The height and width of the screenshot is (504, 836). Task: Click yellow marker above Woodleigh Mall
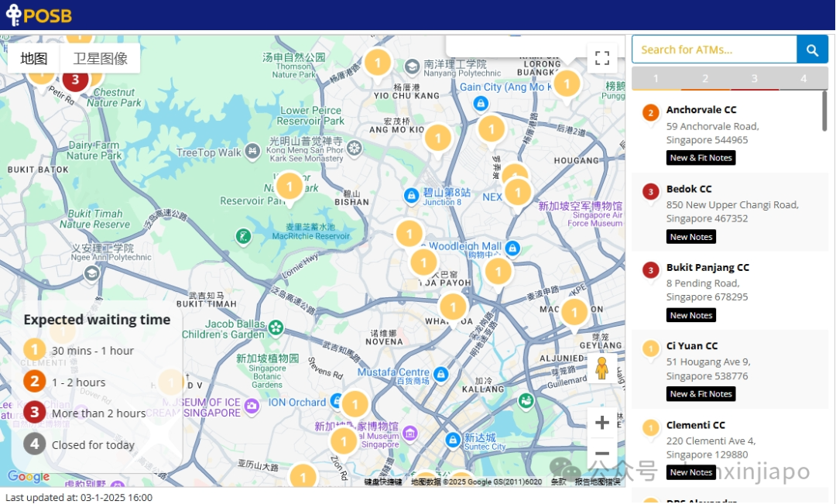409,235
